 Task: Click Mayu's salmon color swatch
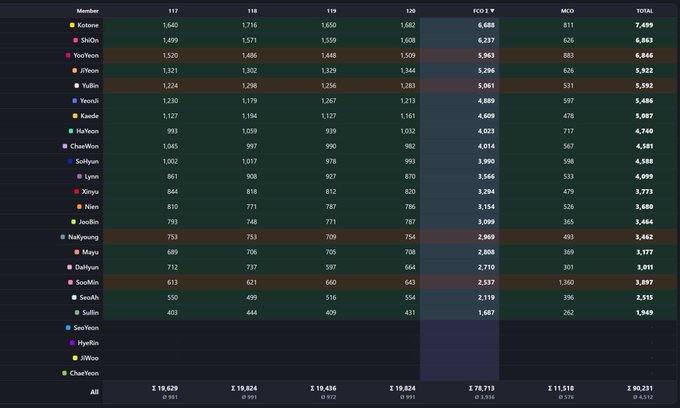pos(77,252)
